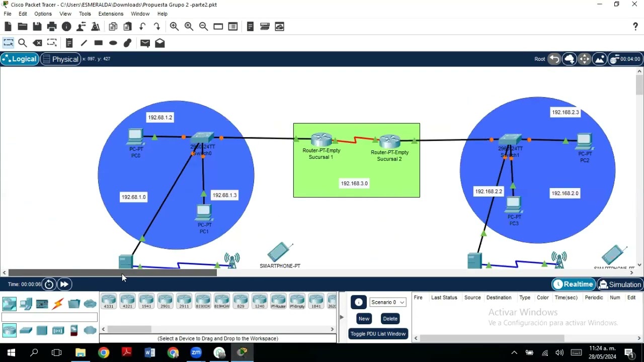Click the New file icon
The image size is (644, 362).
click(x=8, y=27)
